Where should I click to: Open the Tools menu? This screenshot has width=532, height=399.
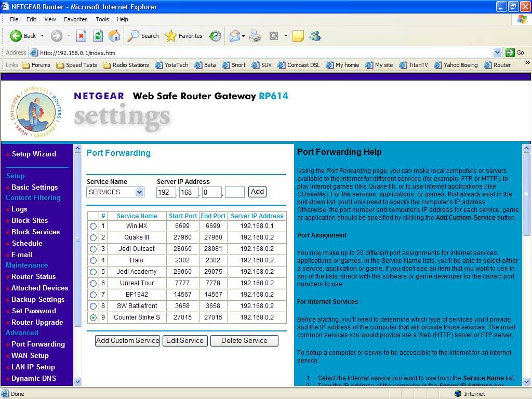pyautogui.click(x=102, y=19)
